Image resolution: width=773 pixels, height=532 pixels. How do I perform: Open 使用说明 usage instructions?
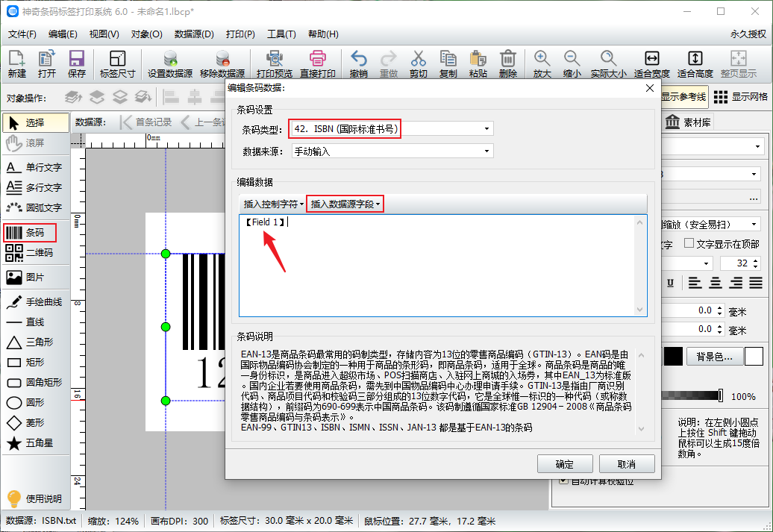pos(34,498)
